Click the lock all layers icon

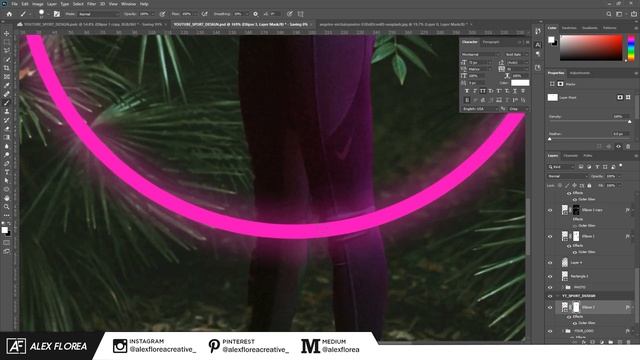click(589, 186)
